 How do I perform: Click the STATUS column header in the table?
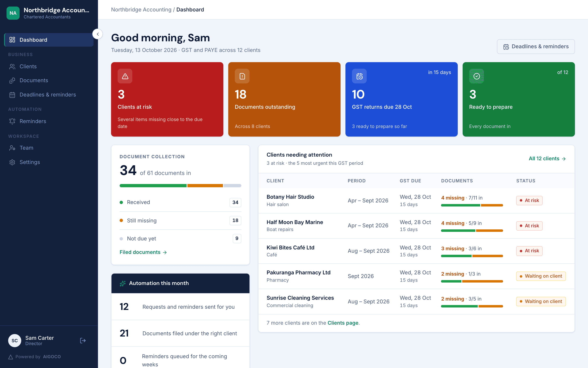(x=526, y=181)
